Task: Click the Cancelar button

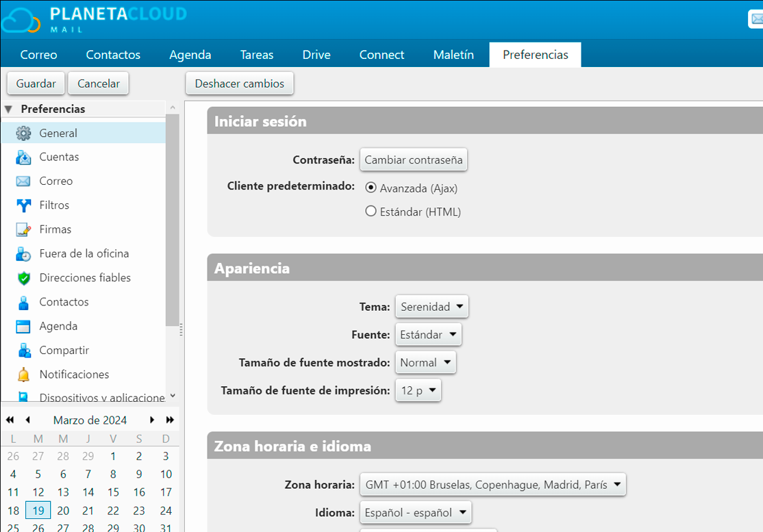Action: click(x=99, y=84)
